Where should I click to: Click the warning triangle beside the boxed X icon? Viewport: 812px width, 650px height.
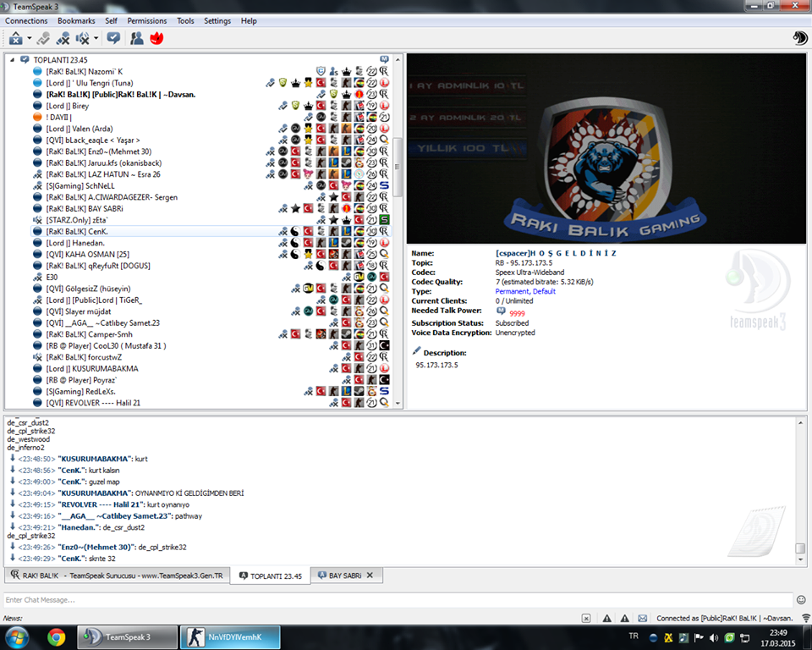pyautogui.click(x=606, y=619)
